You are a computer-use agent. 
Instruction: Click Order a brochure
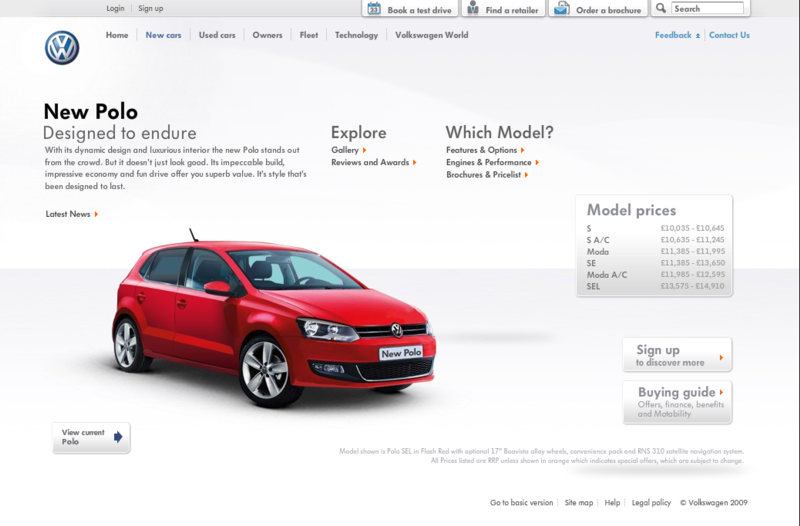pos(598,9)
